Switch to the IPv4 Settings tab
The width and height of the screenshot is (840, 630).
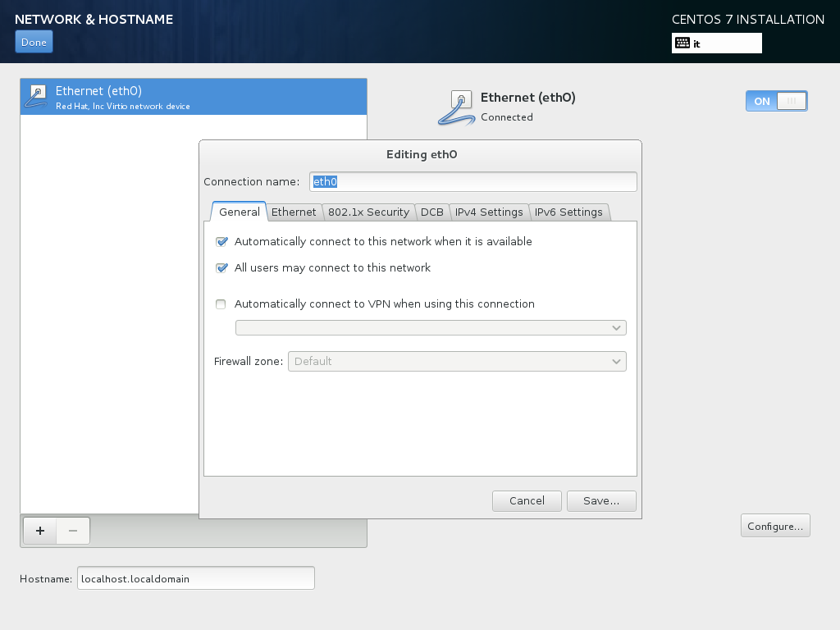(489, 212)
